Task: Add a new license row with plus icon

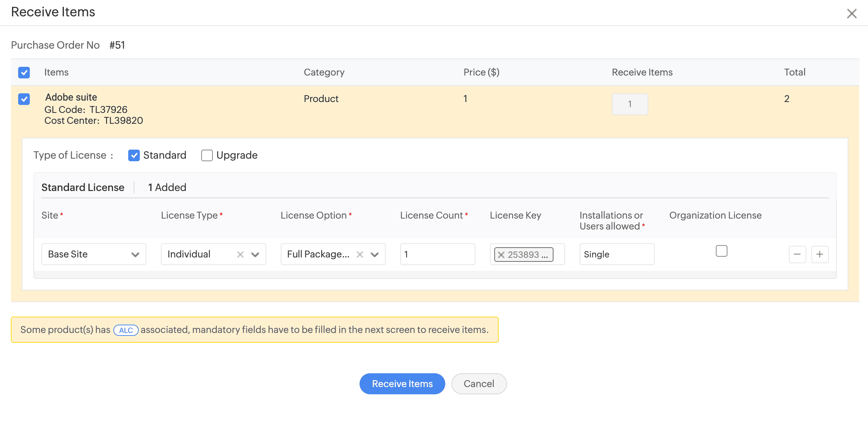Action: click(x=820, y=254)
